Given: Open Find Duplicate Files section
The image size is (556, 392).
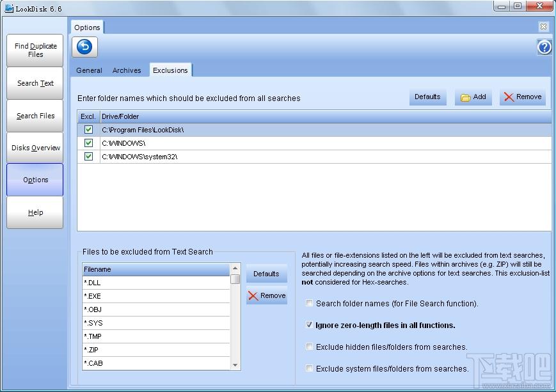Looking at the screenshot, I should 35,51.
